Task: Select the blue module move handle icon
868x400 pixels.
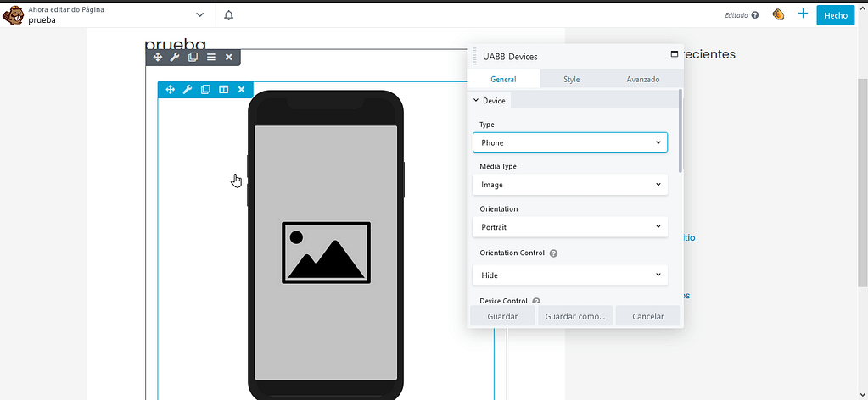Action: click(x=170, y=90)
